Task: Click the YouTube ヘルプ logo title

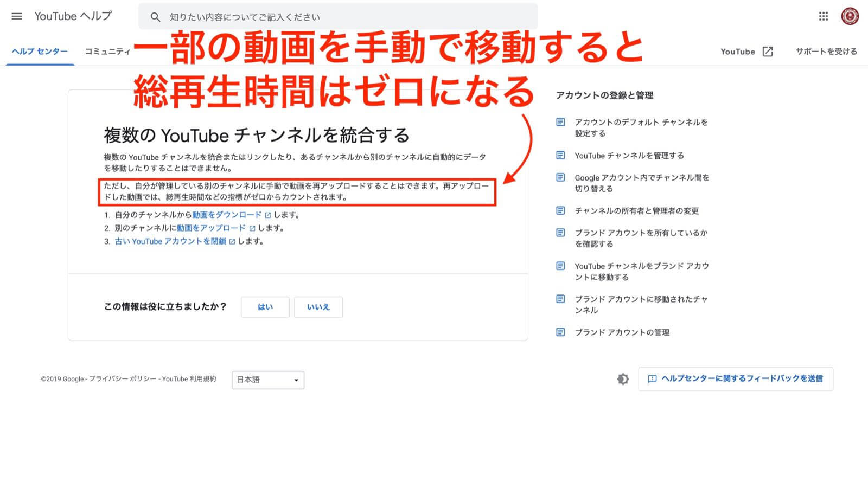Action: 73,16
